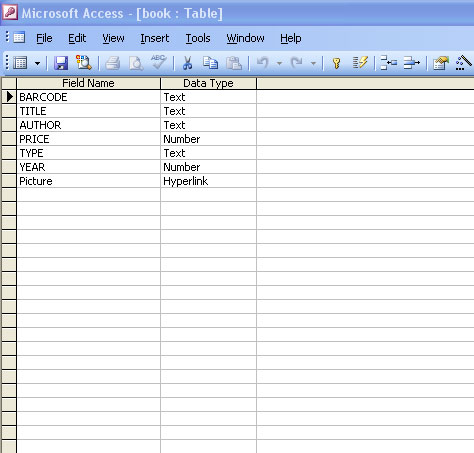Select the BARCODE row selector with arrow
Screen dimensions: 474x453
tap(9, 97)
